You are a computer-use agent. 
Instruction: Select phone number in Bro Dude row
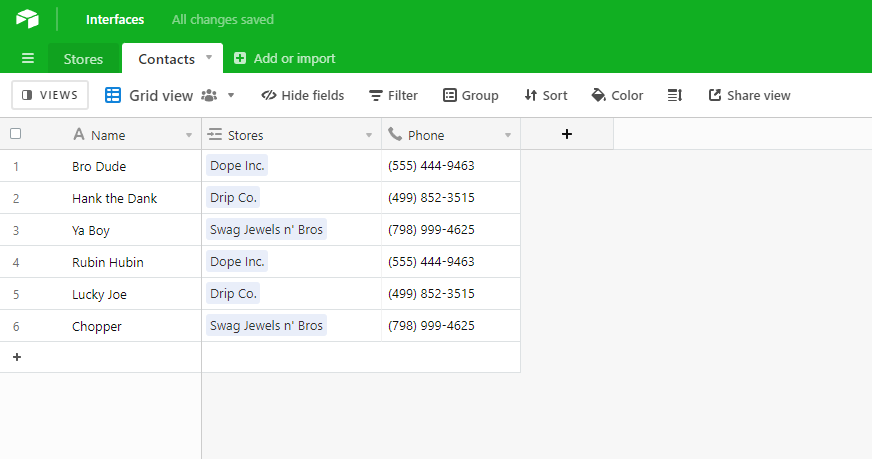point(432,165)
